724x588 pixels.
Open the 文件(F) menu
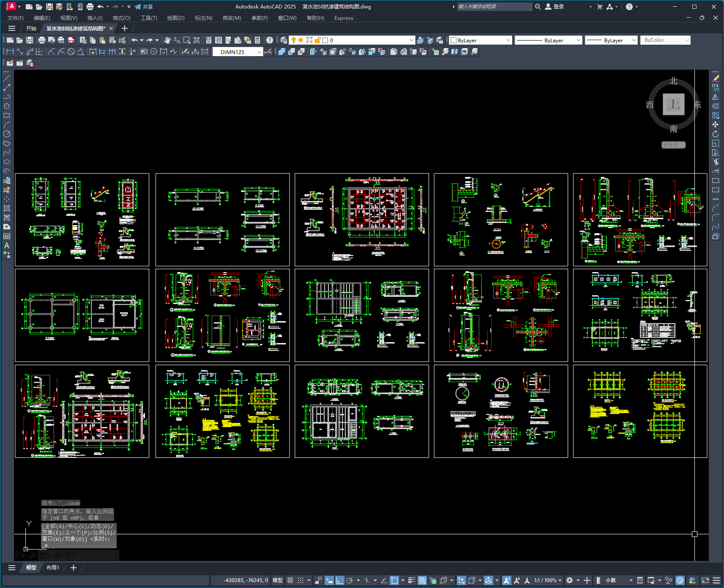(16, 18)
